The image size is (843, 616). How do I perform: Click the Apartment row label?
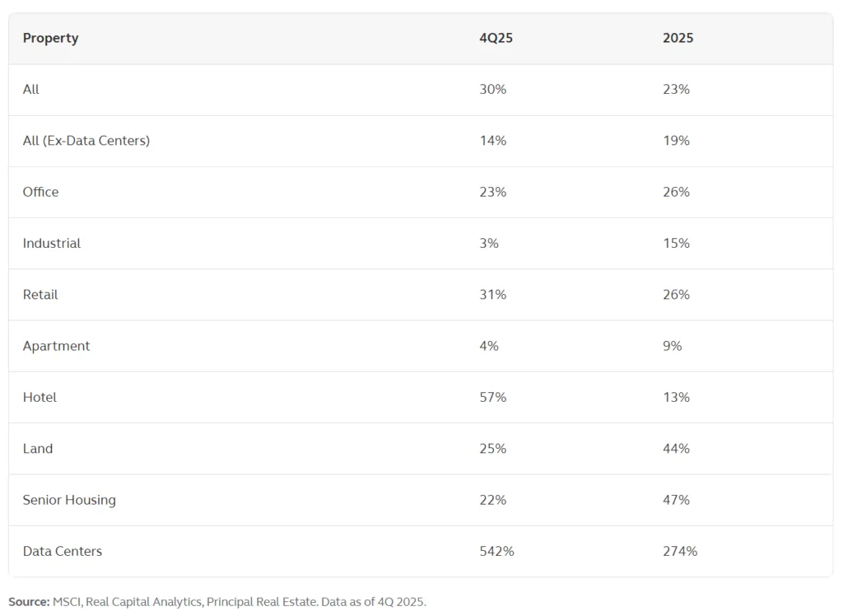(x=57, y=346)
